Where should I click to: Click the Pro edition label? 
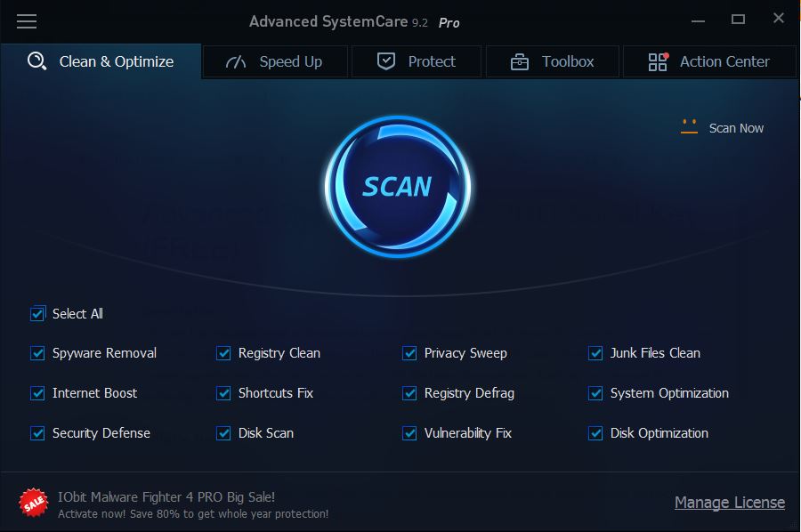(449, 23)
